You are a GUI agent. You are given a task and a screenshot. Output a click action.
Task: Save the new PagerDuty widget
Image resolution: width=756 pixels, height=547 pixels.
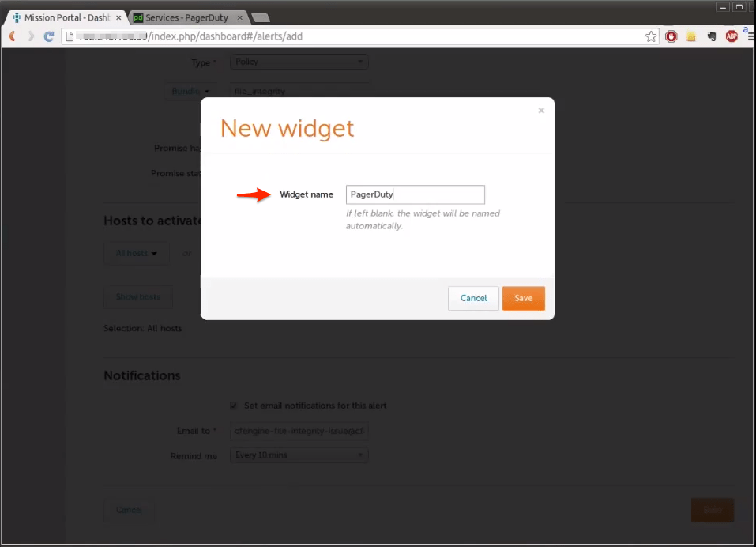523,298
